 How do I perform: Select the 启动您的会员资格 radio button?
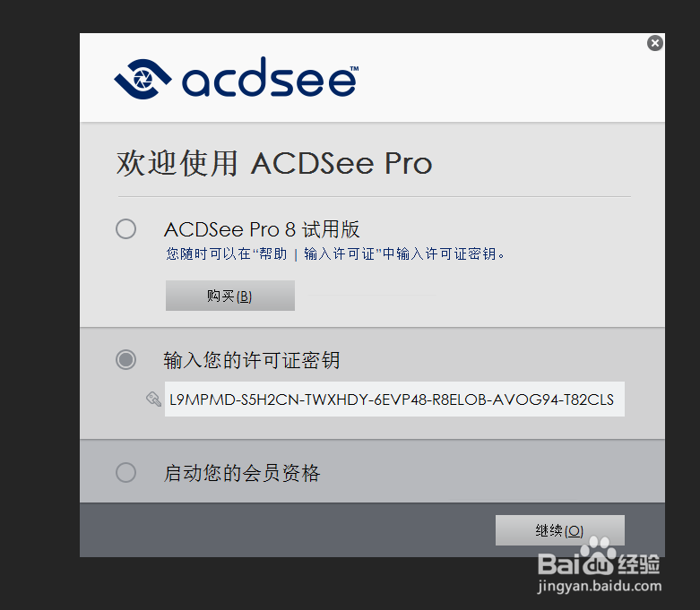tap(125, 472)
